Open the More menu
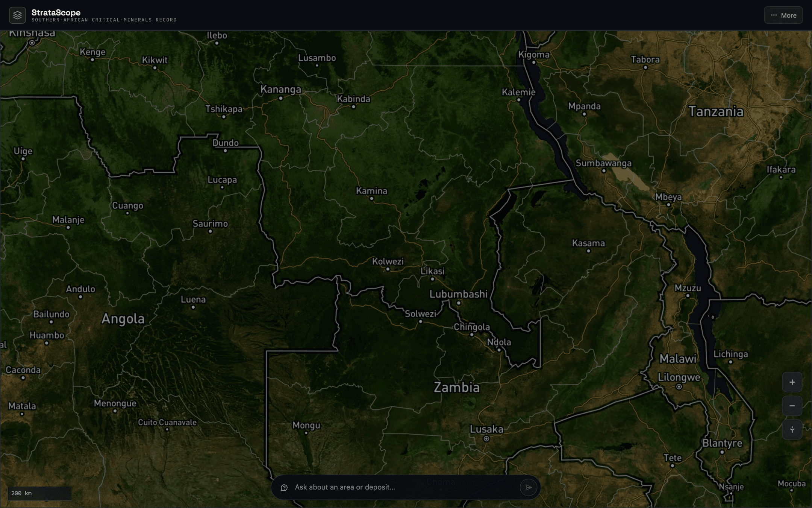812x508 pixels. click(x=783, y=15)
